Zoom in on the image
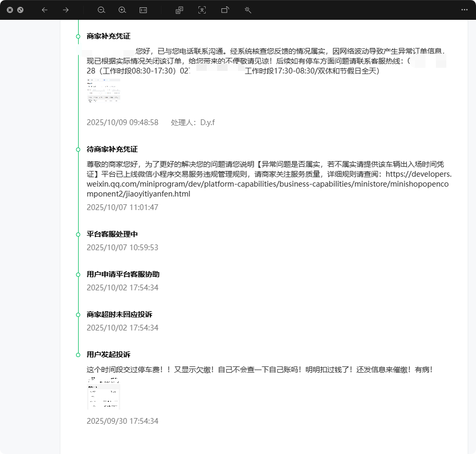The height and width of the screenshot is (454, 476). point(122,10)
